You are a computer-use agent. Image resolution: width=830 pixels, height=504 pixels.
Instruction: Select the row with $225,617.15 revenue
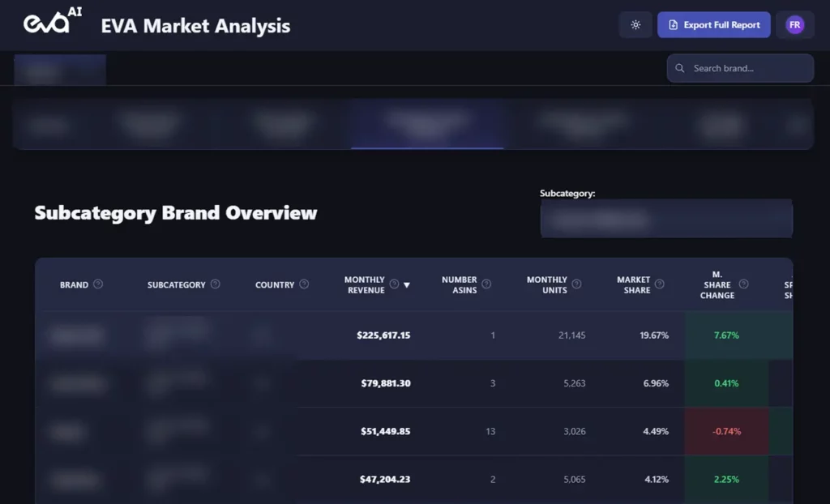(385, 335)
